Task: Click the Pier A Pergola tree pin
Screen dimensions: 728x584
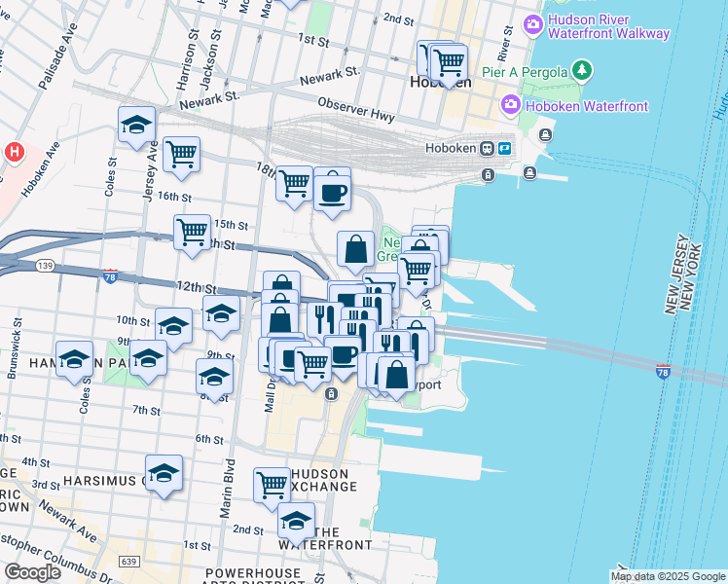Action: click(582, 71)
